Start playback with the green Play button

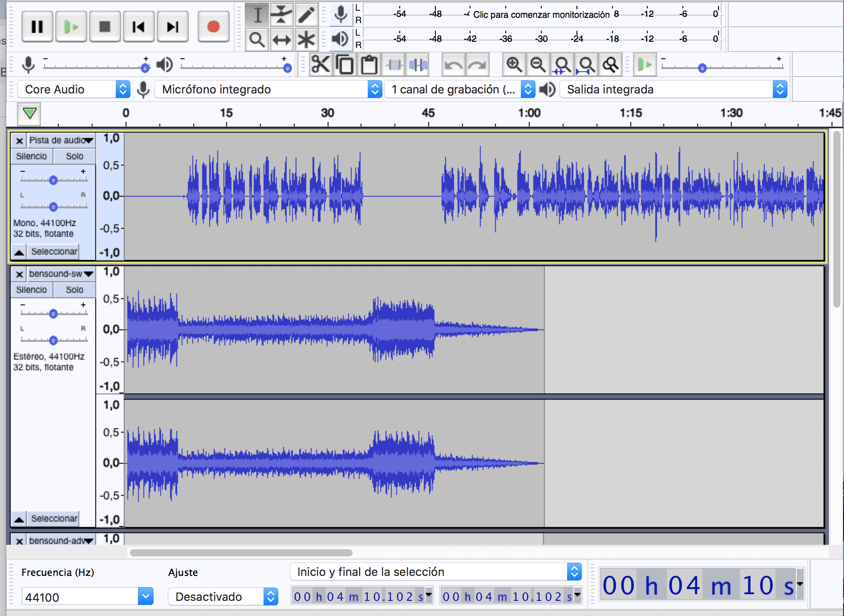point(71,27)
